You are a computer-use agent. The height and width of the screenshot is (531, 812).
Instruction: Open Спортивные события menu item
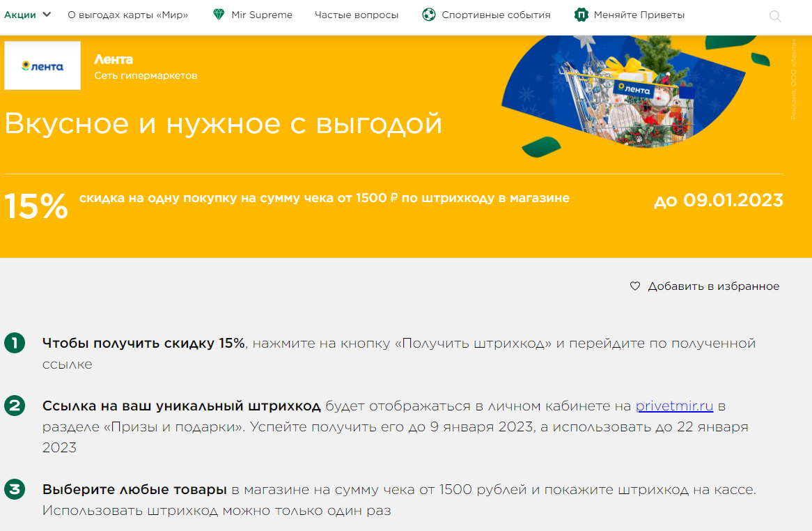coord(496,15)
